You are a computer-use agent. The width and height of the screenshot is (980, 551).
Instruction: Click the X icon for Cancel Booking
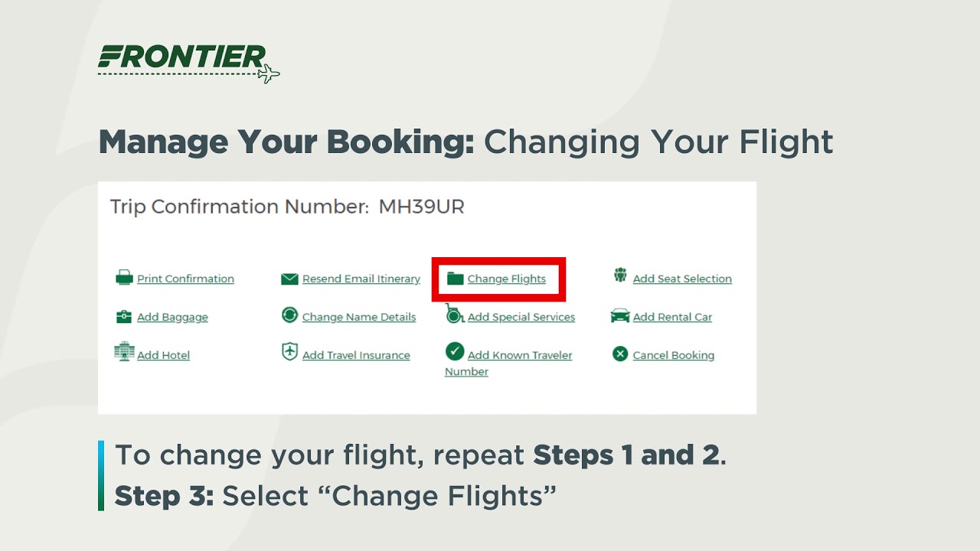[x=620, y=354]
